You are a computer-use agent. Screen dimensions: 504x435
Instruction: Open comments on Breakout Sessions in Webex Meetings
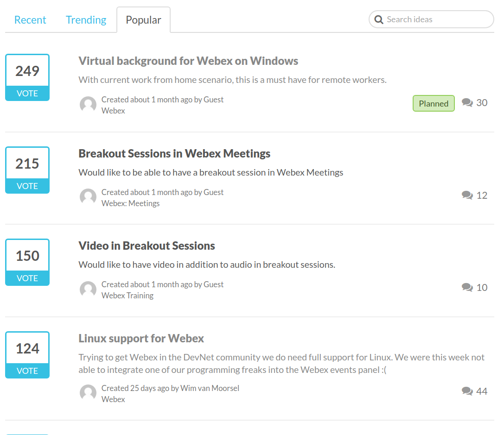(x=474, y=195)
